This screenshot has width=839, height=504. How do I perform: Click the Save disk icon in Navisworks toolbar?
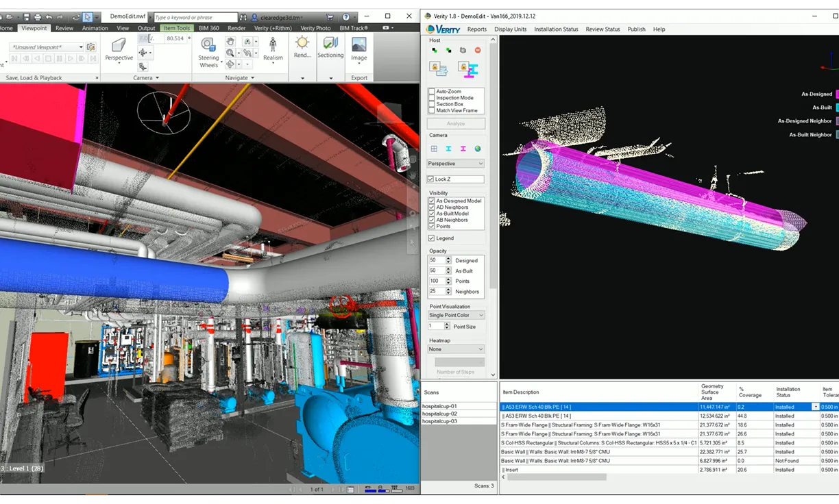(x=26, y=17)
